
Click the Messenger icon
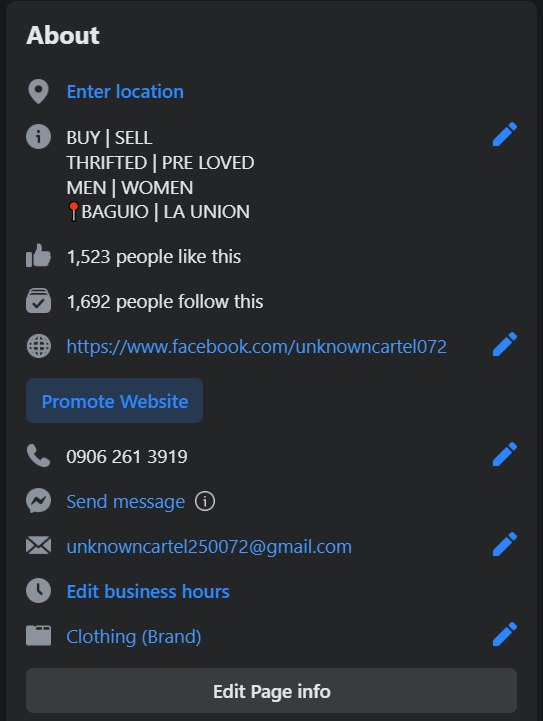click(39, 500)
